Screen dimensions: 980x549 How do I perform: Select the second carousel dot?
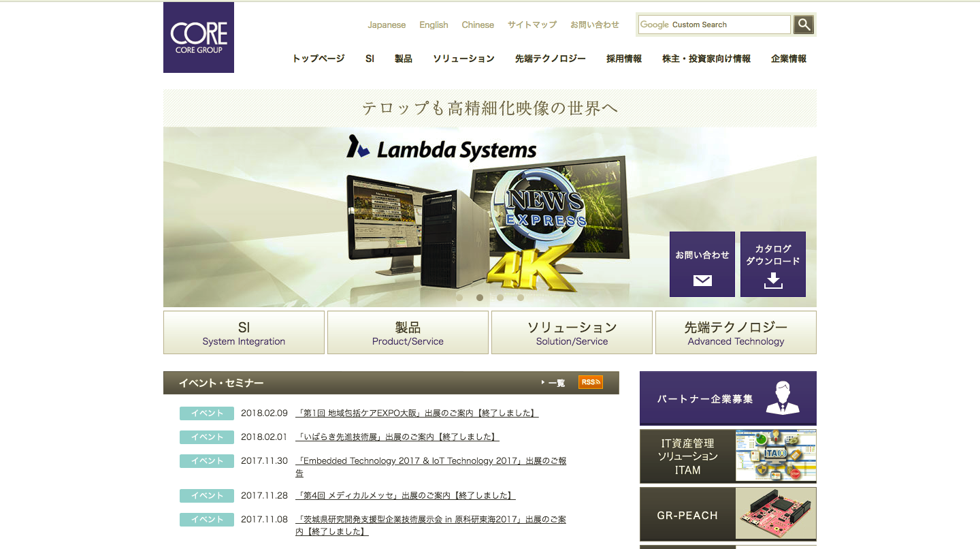[x=480, y=298]
